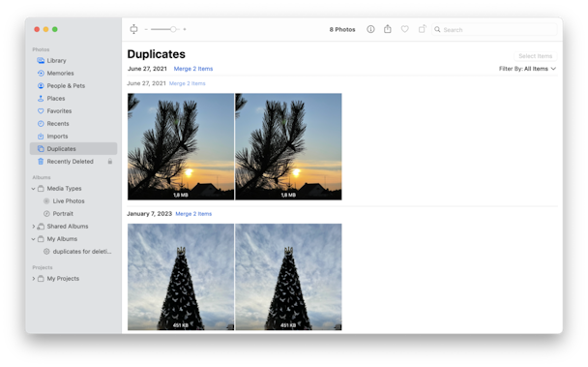Open Filter By: All Items dropdown
The image size is (588, 367).
point(527,69)
